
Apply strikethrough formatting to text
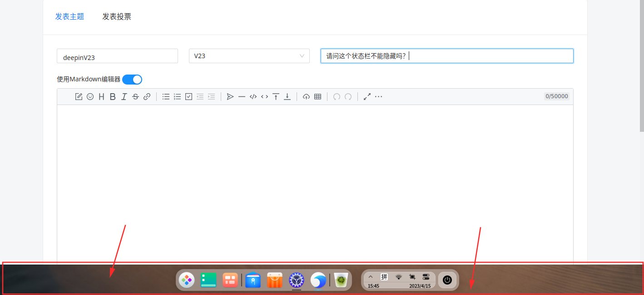click(135, 96)
